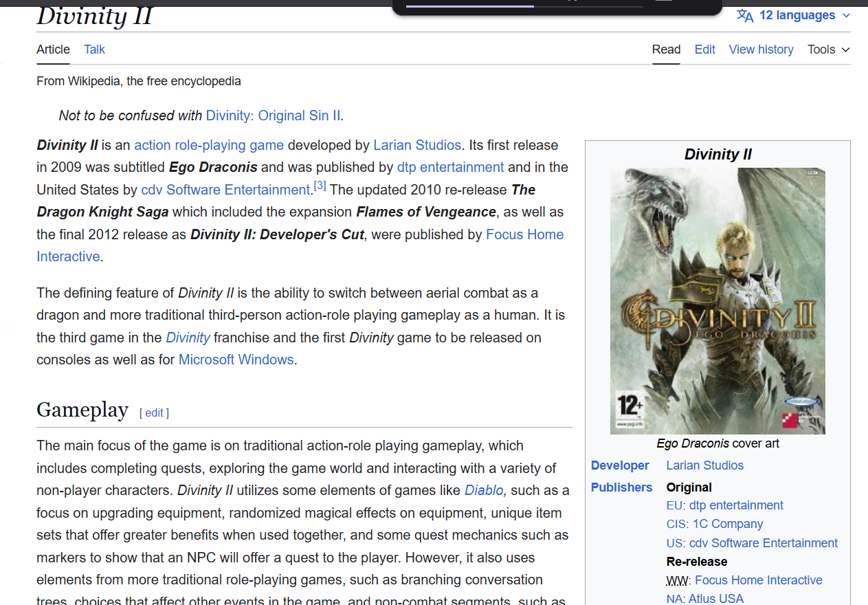Image resolution: width=868 pixels, height=605 pixels.
Task: Open the Ego Draconis cover art image
Action: click(717, 300)
